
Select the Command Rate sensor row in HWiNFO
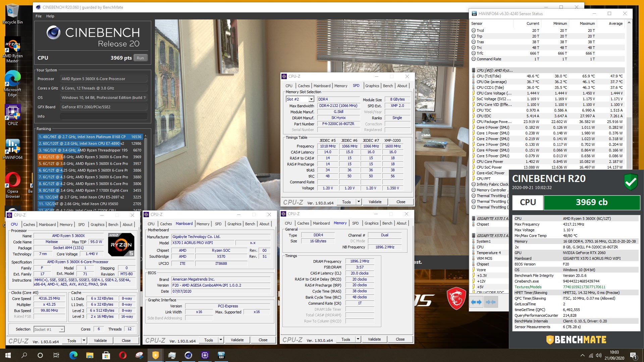pos(548,59)
